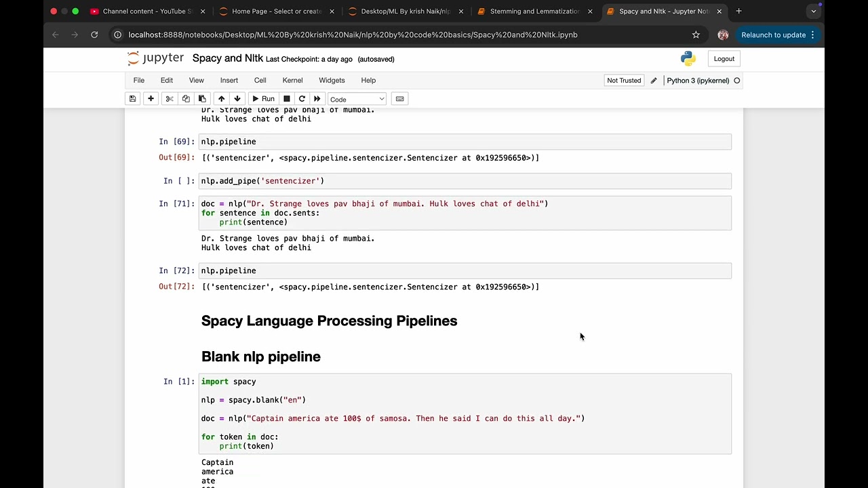Click output line Hulk loves chat of delhi under In [71]
This screenshot has height=488, width=868.
256,248
